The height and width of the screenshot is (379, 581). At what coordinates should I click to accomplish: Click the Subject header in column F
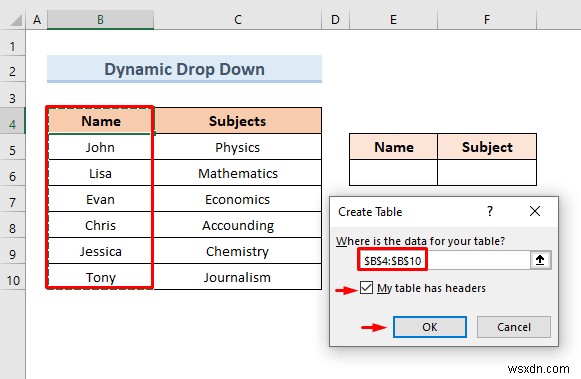coord(487,147)
